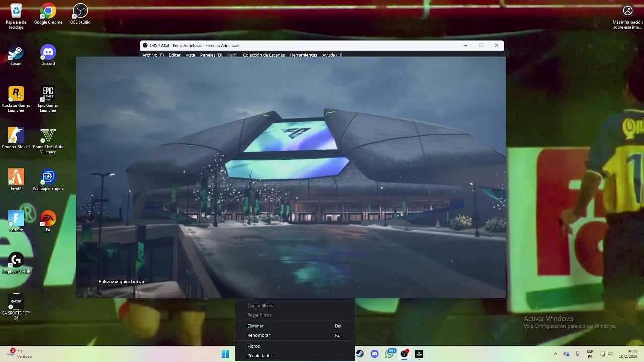The height and width of the screenshot is (362, 644).
Task: Open Epic Games Launcher desktop icon
Action: pos(48,99)
